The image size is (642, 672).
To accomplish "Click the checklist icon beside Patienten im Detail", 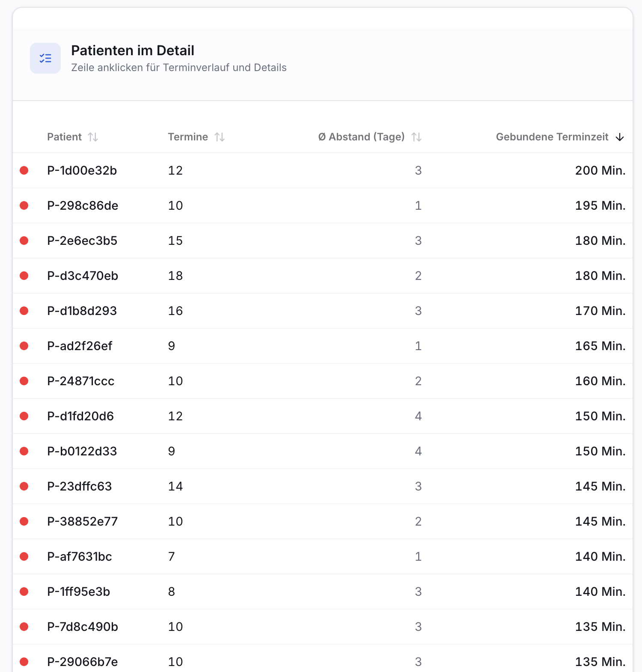I will pos(45,58).
